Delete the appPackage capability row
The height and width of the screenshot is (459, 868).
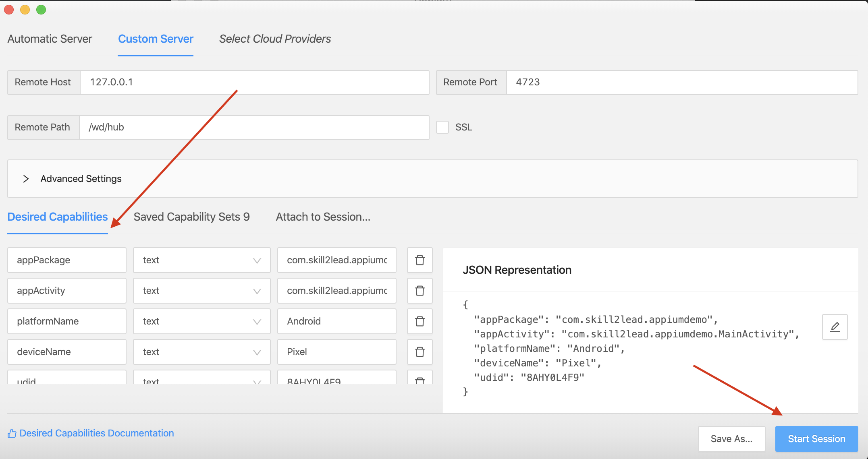pos(419,260)
